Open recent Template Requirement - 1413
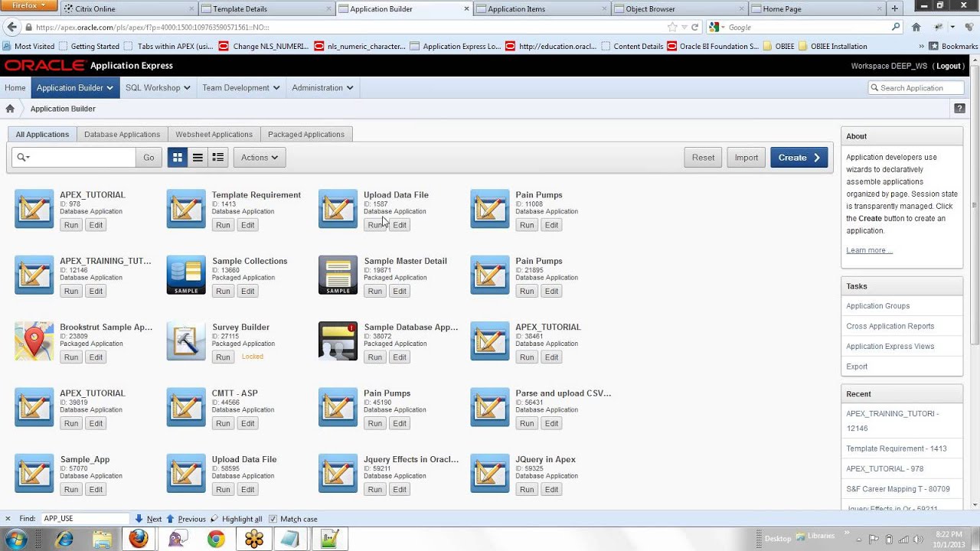Viewport: 980px width, 551px height. 896,448
